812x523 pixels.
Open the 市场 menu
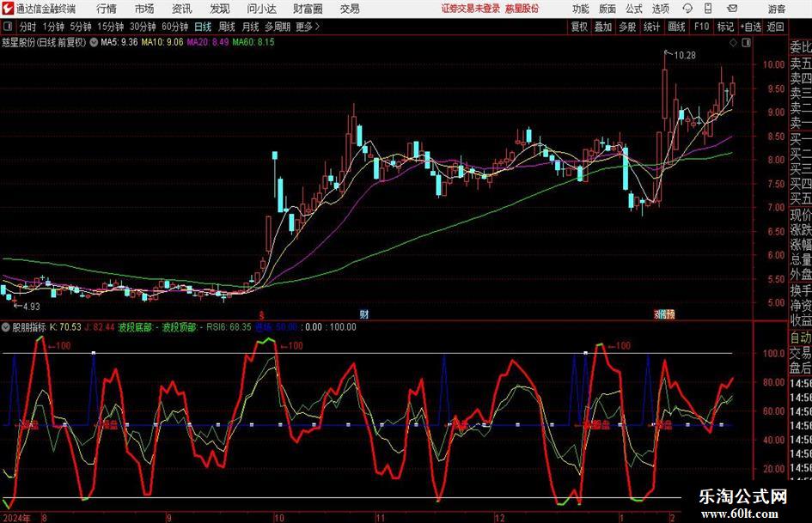[x=144, y=9]
